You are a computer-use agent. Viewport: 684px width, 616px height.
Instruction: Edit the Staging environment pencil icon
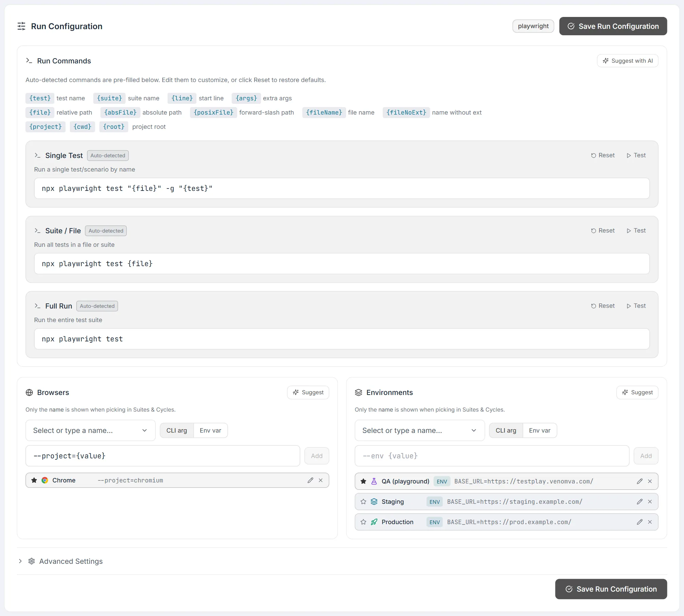coord(640,502)
